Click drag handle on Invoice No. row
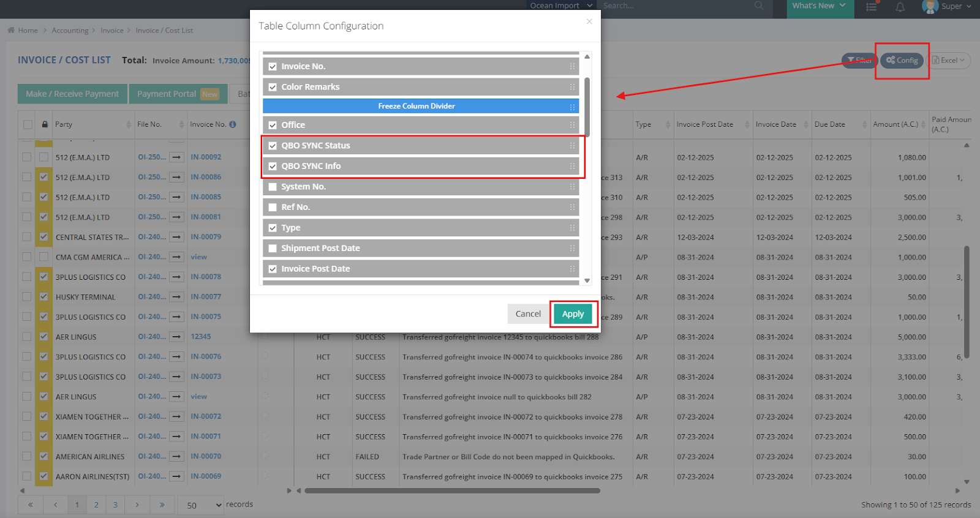The image size is (980, 518). click(572, 67)
